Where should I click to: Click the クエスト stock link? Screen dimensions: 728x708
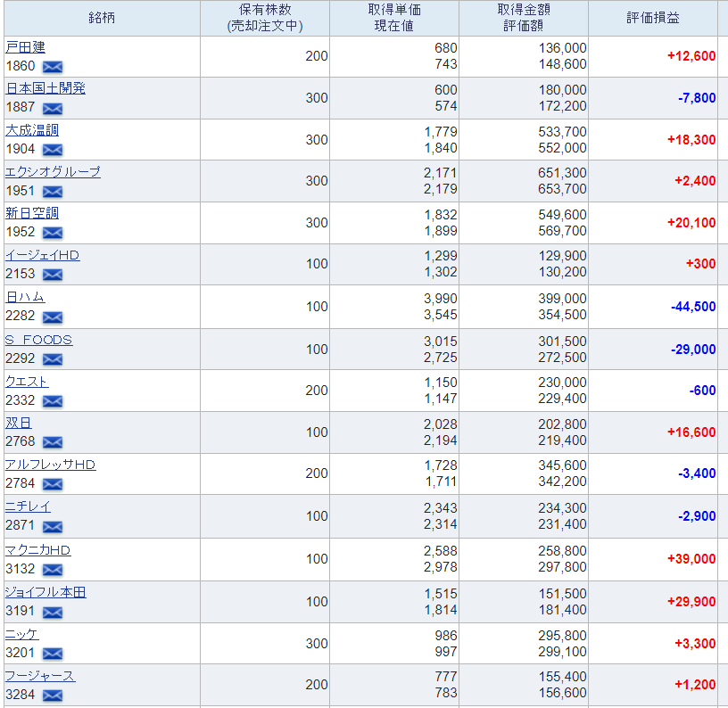pyautogui.click(x=27, y=382)
